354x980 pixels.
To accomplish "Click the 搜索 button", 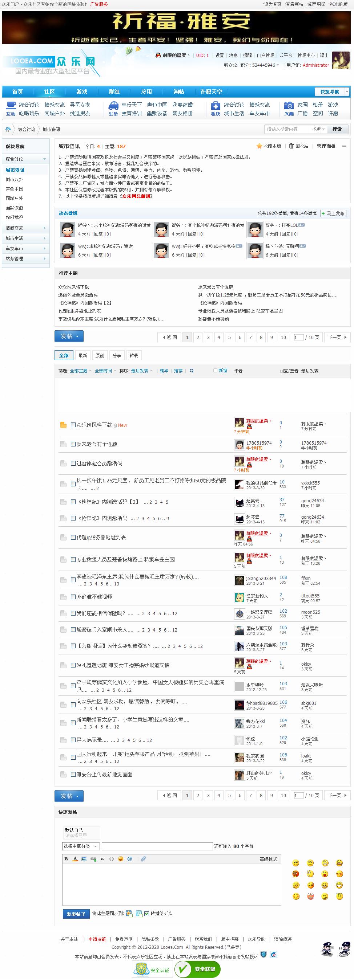I will (337, 129).
